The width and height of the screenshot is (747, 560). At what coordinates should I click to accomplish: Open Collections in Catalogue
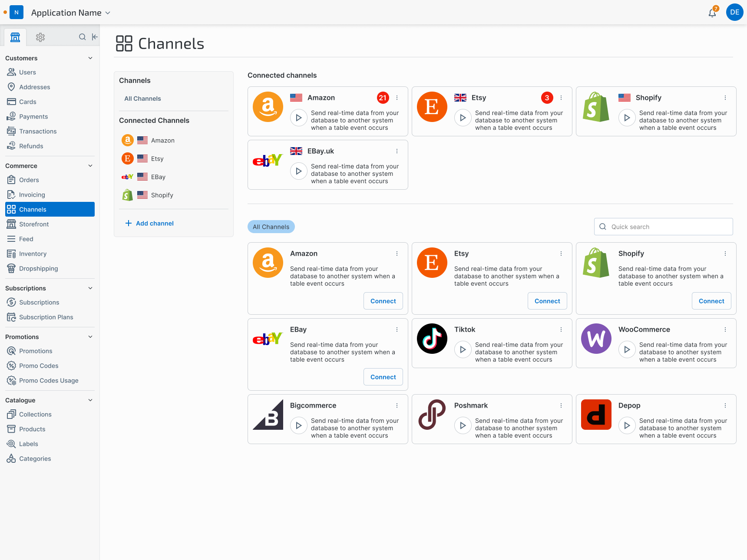[x=50, y=415]
